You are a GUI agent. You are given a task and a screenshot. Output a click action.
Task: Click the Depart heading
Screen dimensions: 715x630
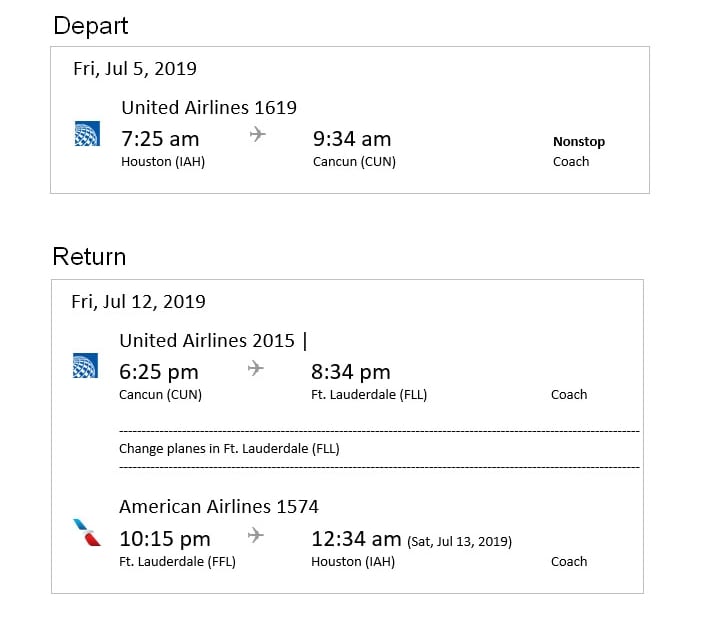tap(91, 25)
